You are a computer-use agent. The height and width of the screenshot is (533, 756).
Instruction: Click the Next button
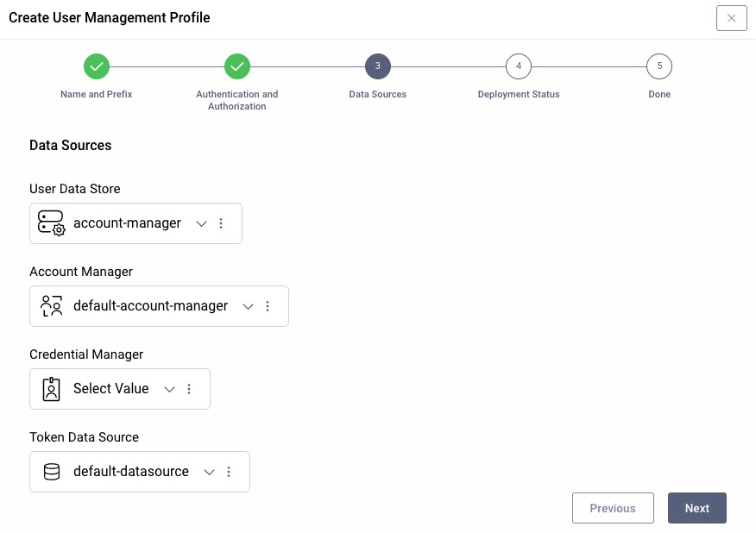coord(696,508)
